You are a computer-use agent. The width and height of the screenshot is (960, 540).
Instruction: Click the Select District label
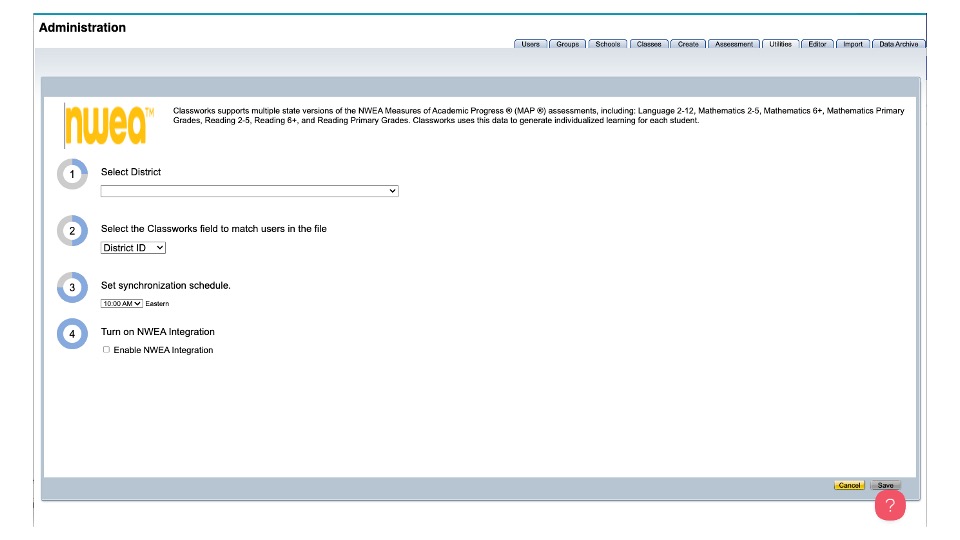(x=131, y=172)
